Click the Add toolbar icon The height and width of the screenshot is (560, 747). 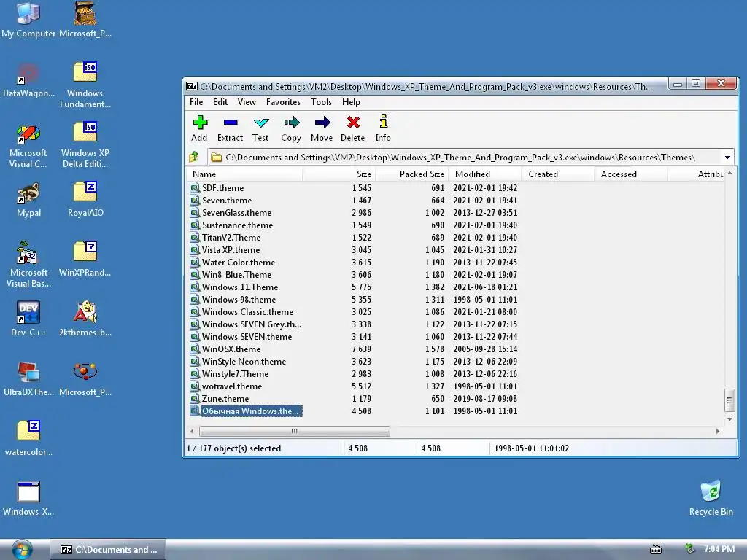(x=200, y=128)
